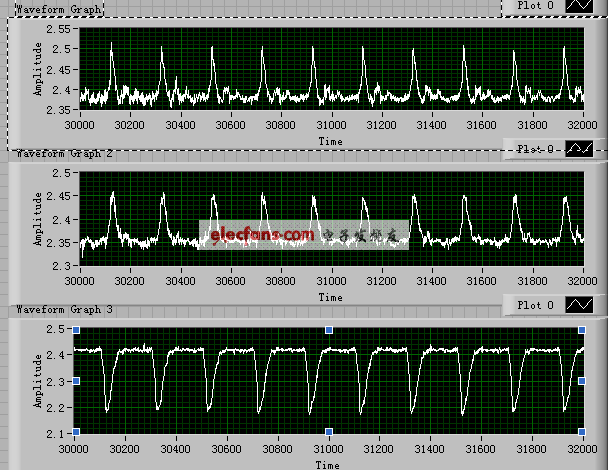Click the 2.5 Y-axis maximum of Waveform Graph 3
This screenshot has width=608, height=470.
(55, 329)
